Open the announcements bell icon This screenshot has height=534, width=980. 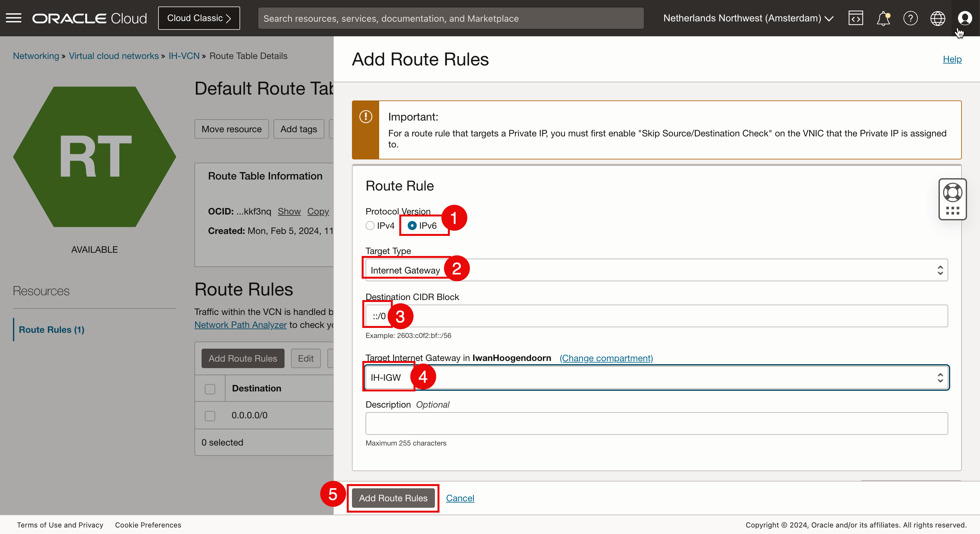(883, 18)
